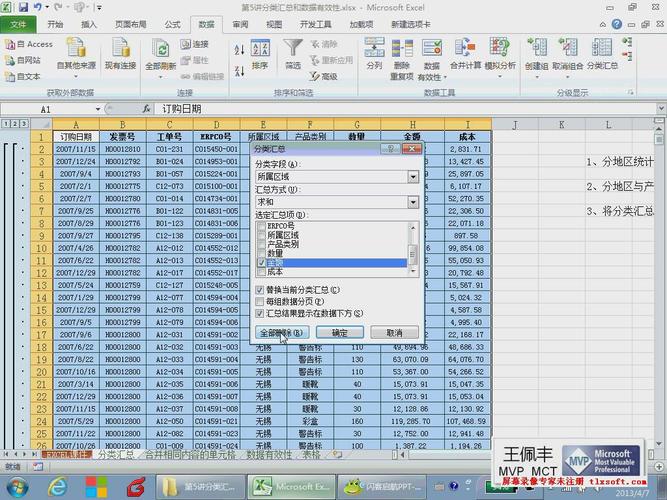Viewport: 667px width, 500px height.
Task: Toggle 成本 checkbox in summary list
Action: (x=262, y=272)
